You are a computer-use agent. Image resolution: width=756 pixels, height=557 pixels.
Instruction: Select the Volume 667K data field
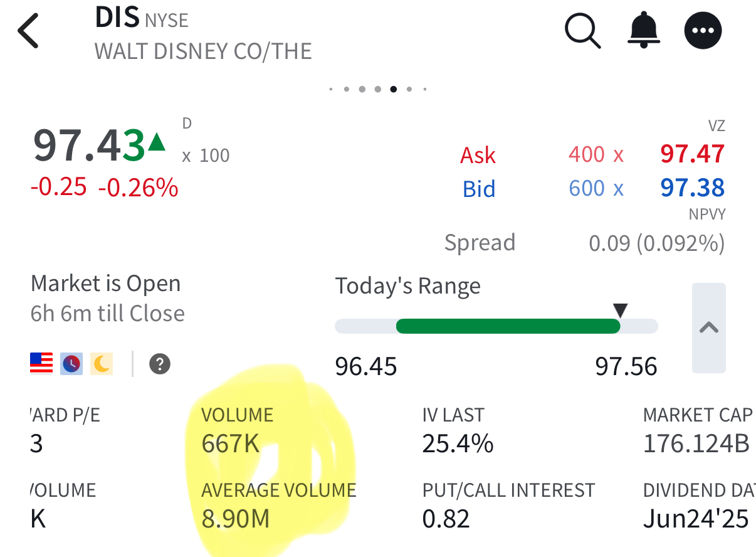(x=237, y=432)
